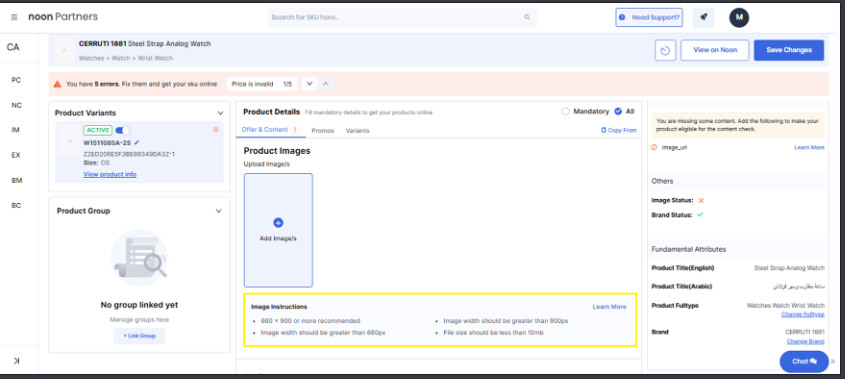Open the hamburger menu icon

click(x=14, y=17)
